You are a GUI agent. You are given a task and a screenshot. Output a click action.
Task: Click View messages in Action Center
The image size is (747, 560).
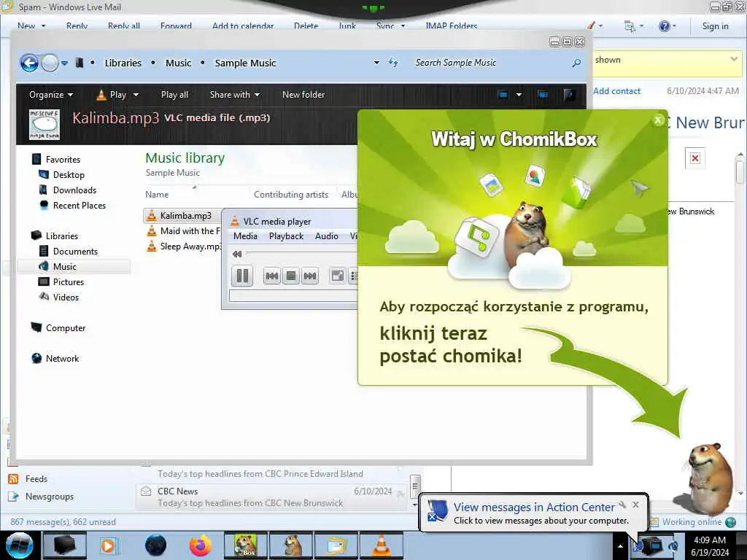[534, 507]
